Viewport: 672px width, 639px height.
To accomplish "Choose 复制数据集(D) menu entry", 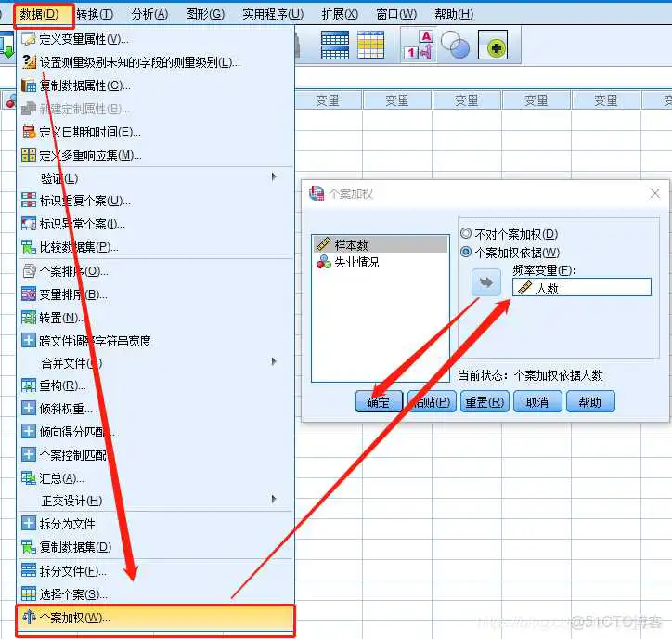I will pos(156,547).
